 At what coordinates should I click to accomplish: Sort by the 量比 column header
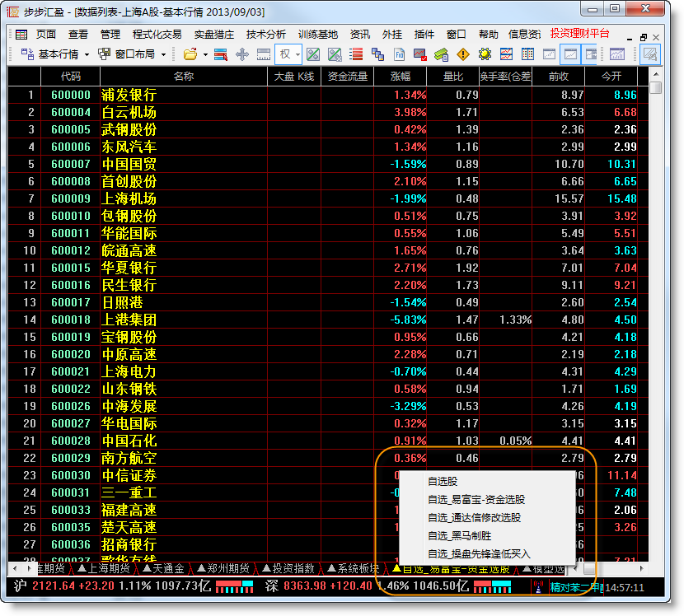[x=452, y=77]
